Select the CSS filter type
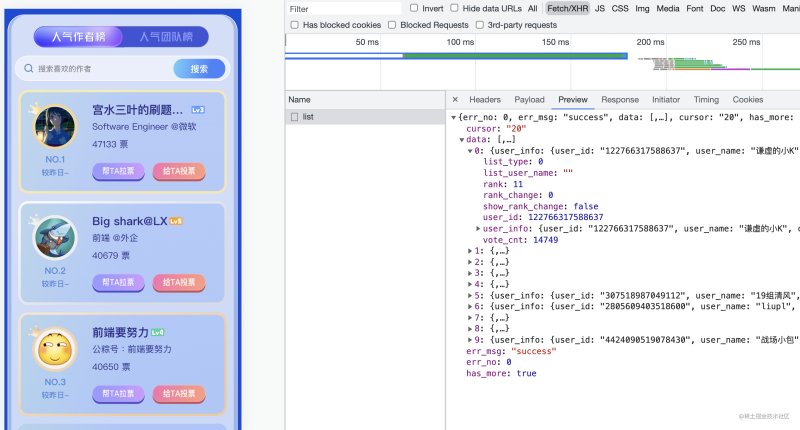Screen dimensions: 800x430 [620, 9]
